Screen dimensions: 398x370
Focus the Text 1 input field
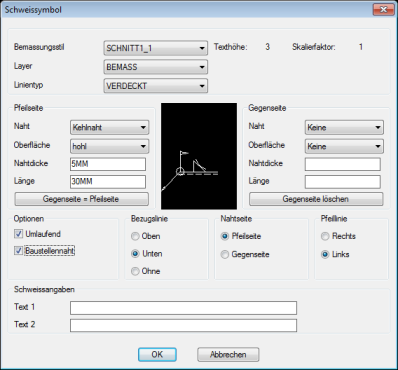coord(183,308)
